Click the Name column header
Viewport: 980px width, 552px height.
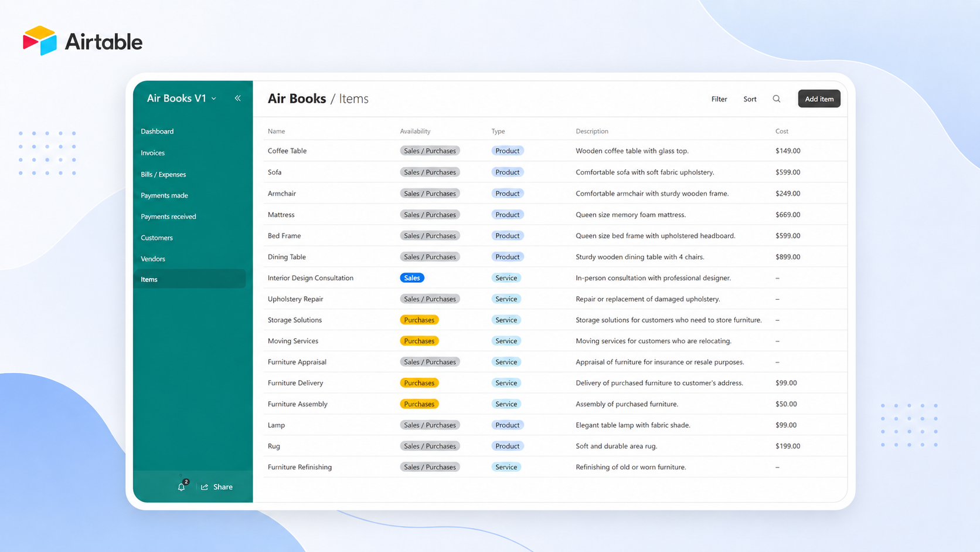click(276, 131)
